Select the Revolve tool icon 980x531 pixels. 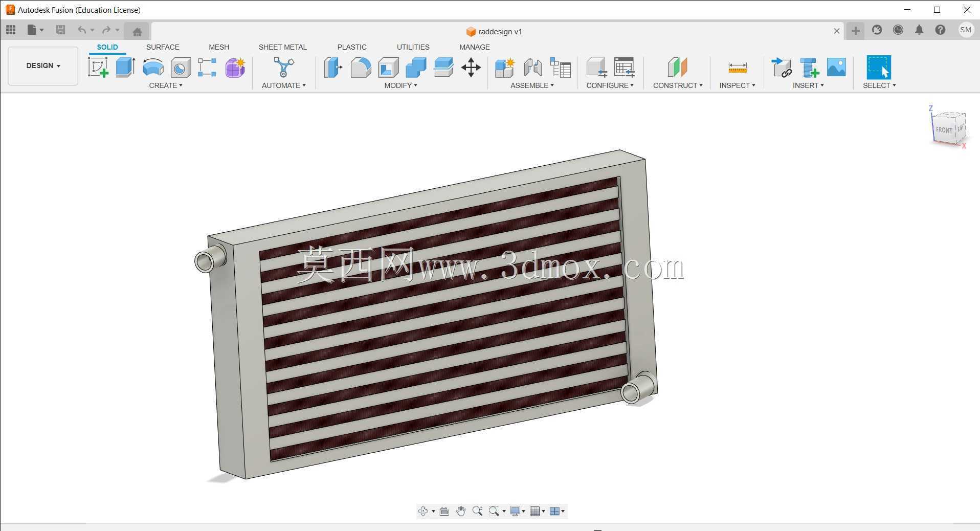pyautogui.click(x=153, y=67)
